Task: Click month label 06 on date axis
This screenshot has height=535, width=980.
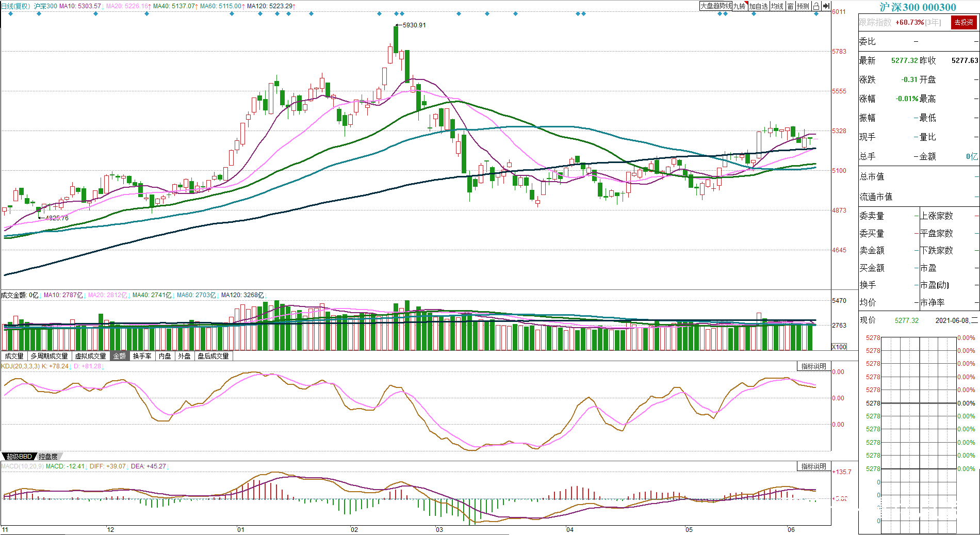Action: (x=791, y=530)
